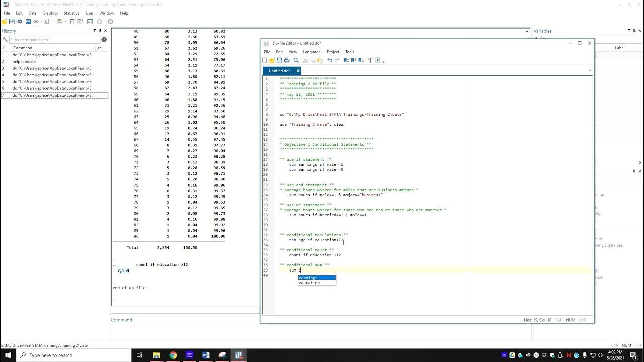Print do-file from editor toolbar
The height and width of the screenshot is (362, 644).
[287, 60]
